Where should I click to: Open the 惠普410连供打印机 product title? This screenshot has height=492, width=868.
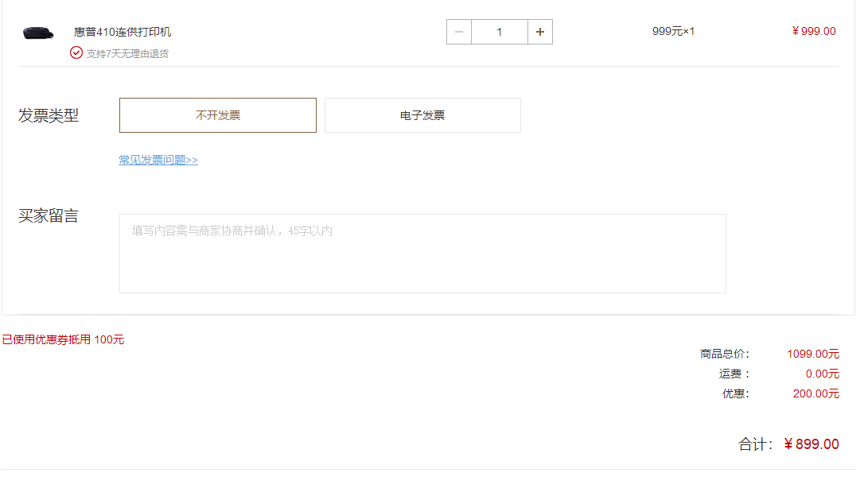click(x=123, y=32)
